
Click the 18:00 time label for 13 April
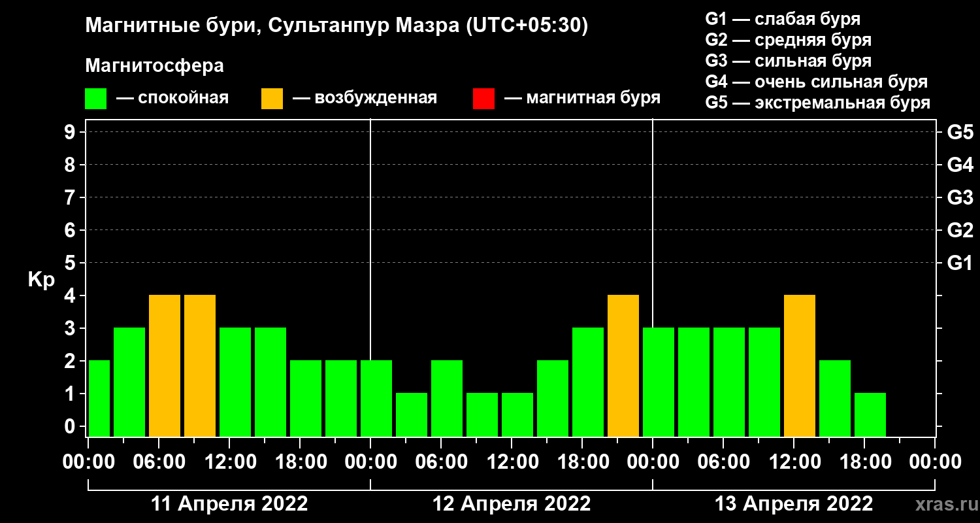pyautogui.click(x=864, y=462)
